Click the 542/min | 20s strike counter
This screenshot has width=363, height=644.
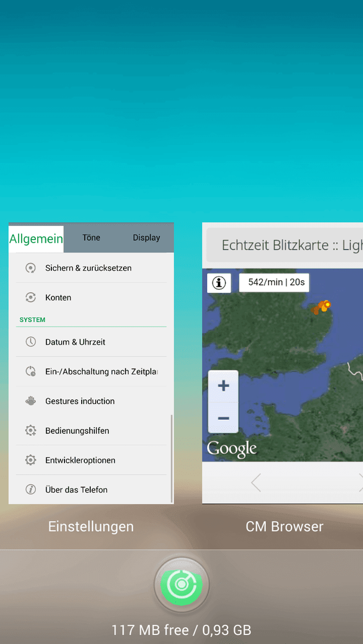tap(274, 283)
